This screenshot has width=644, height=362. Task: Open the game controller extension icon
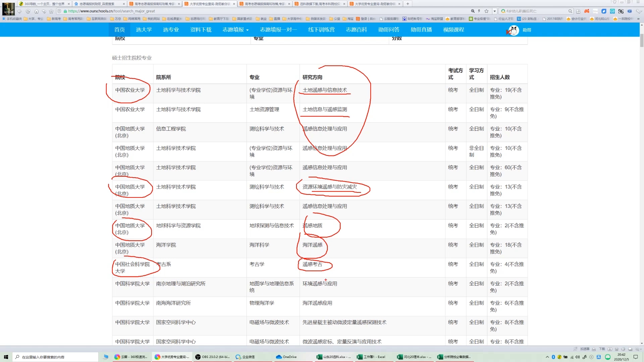click(x=587, y=11)
